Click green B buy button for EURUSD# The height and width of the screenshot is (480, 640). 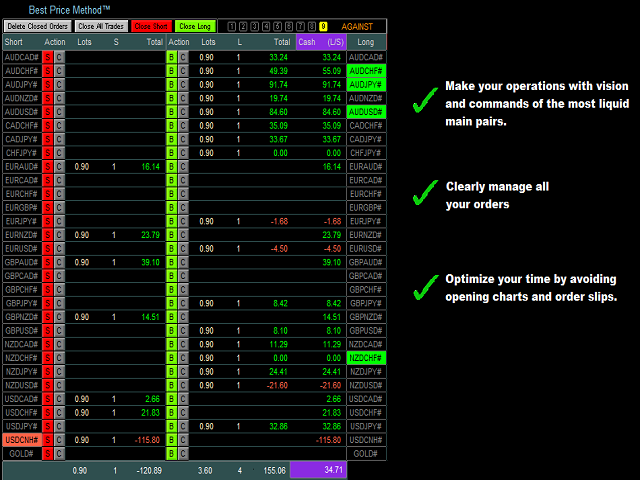point(171,249)
